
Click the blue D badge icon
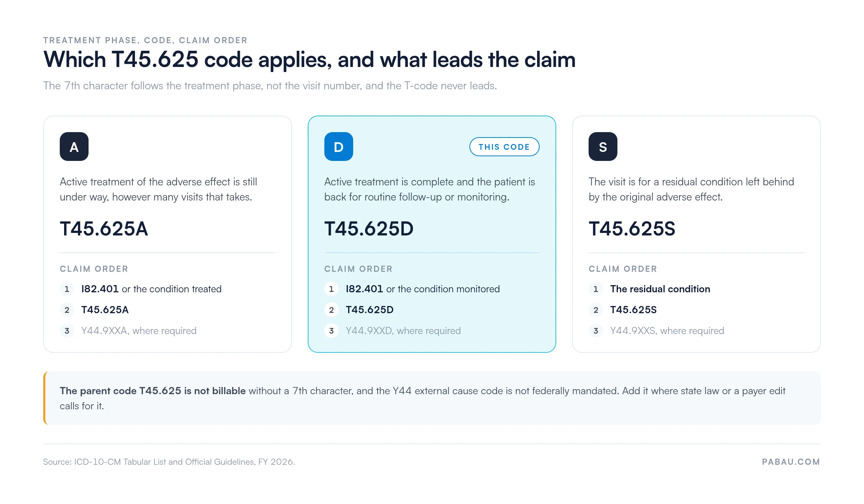tap(338, 147)
